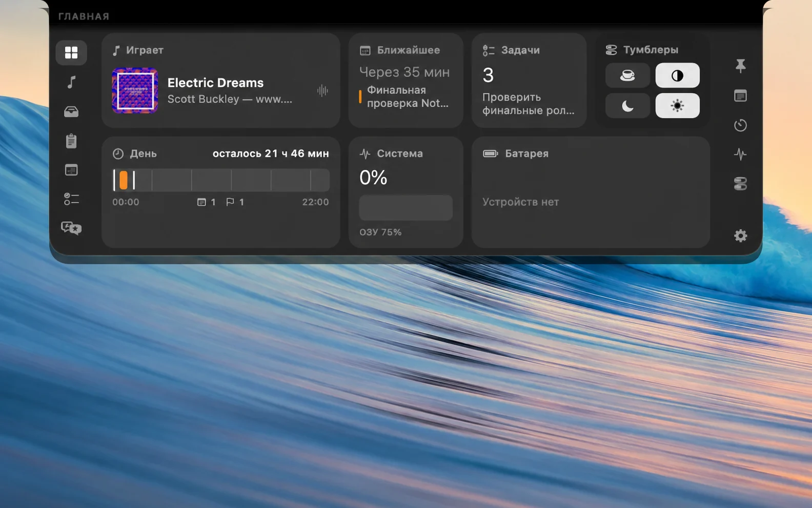812x508 pixels.
Task: Toggle the coffee cup keep-awake switch
Action: click(627, 75)
